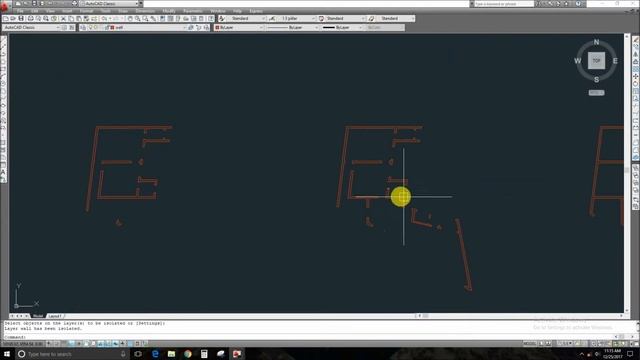Toggle MODEL space button on status bar

[529, 344]
